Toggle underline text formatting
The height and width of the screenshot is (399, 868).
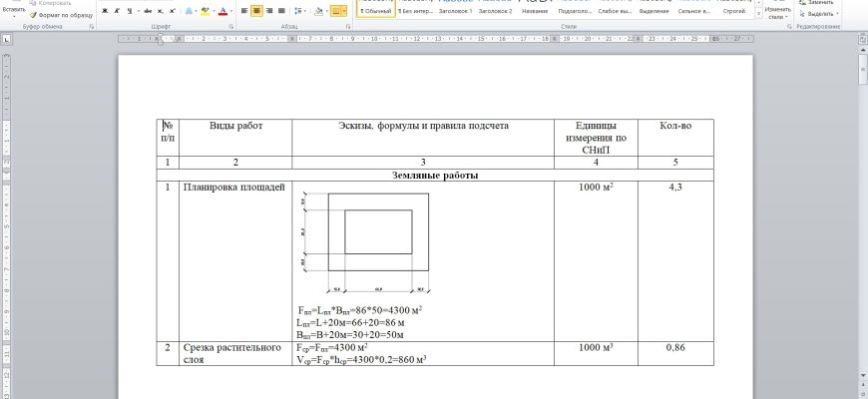[x=129, y=11]
